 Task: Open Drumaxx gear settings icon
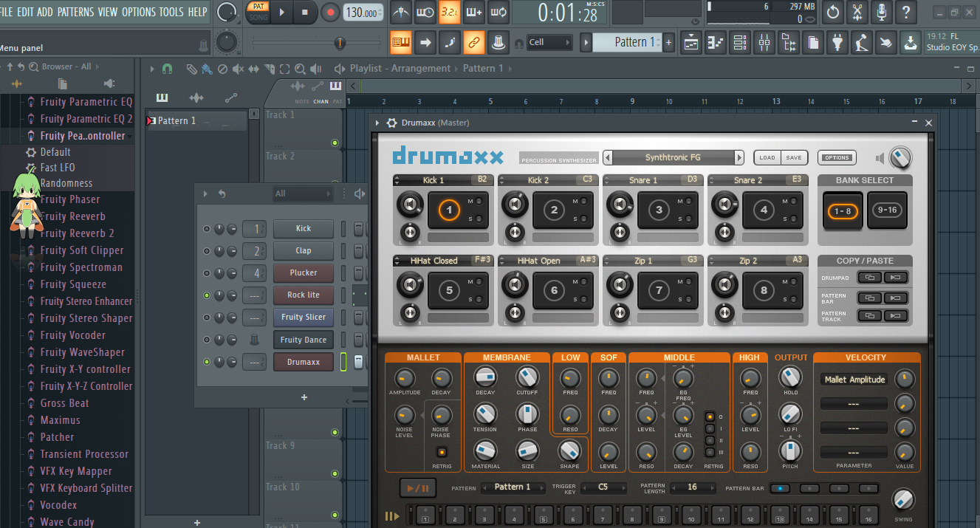click(392, 123)
